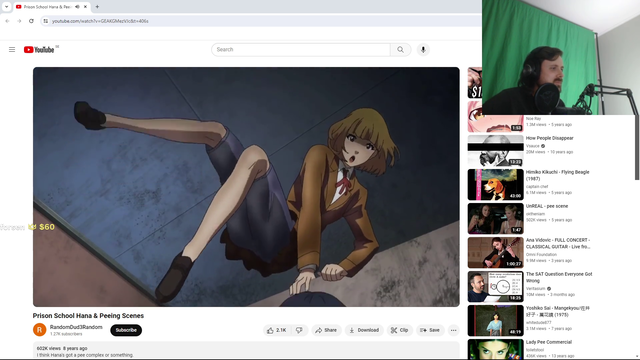Viewport: 640px width, 360px height.
Task: Open the Flying Beagle thumbnail
Action: click(496, 184)
